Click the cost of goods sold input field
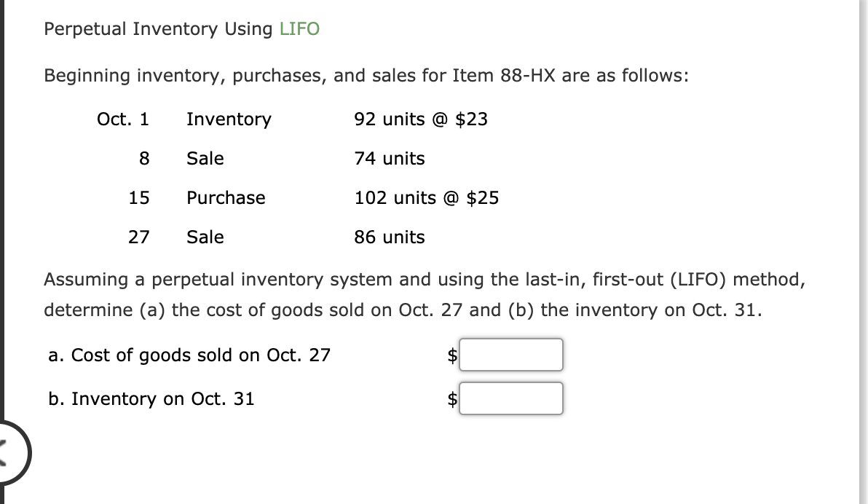The width and height of the screenshot is (868, 504). 510,355
